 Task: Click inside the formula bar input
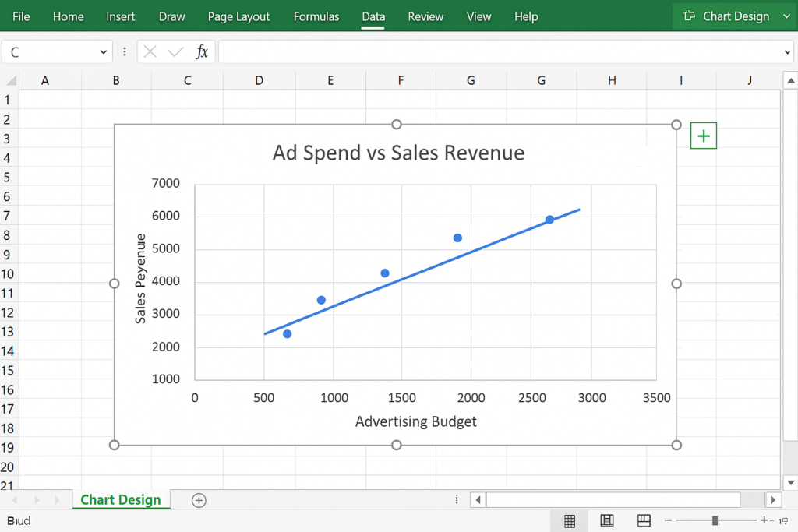tap(499, 52)
